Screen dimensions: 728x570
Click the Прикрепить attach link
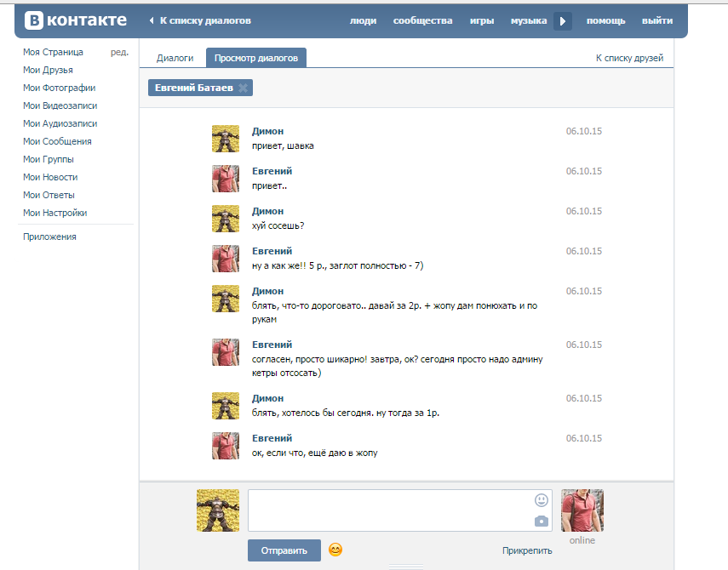click(x=527, y=550)
